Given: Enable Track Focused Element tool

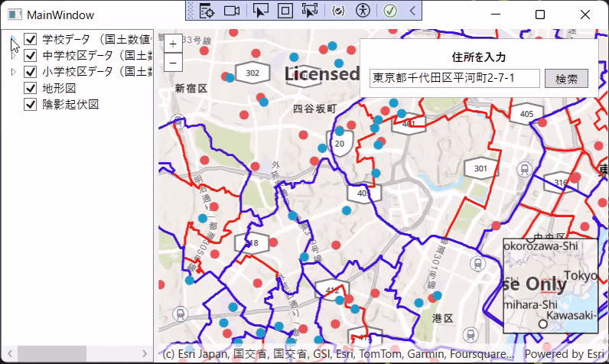Looking at the screenshot, I should [x=310, y=11].
